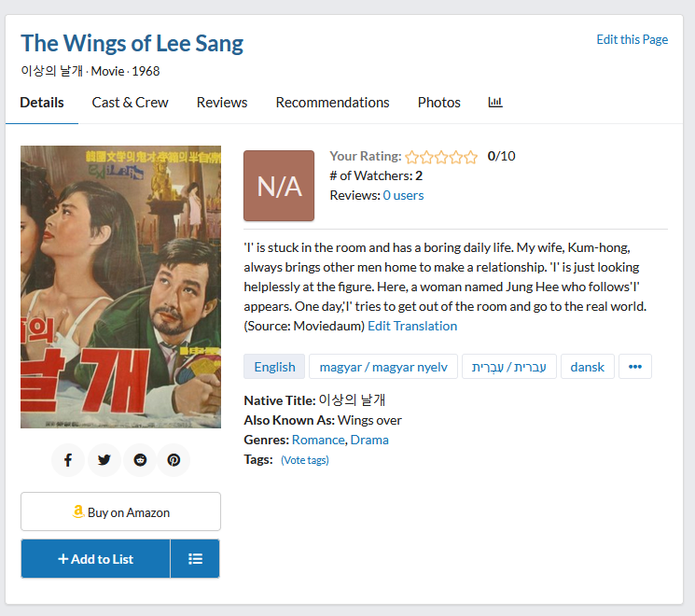Select the English language button
This screenshot has width=695, height=616.
274,366
